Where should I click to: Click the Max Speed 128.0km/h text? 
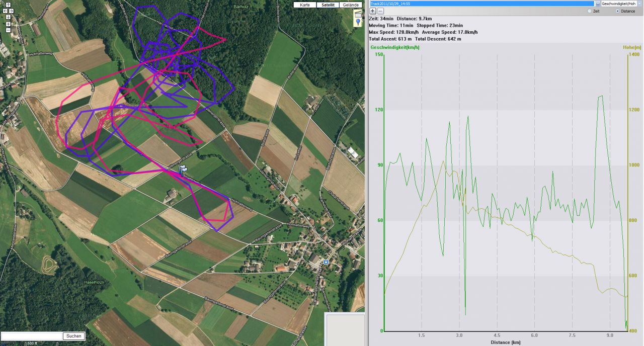coord(394,32)
